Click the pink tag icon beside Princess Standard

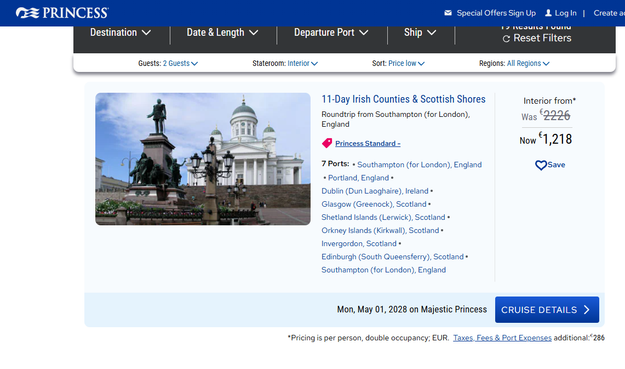[327, 143]
